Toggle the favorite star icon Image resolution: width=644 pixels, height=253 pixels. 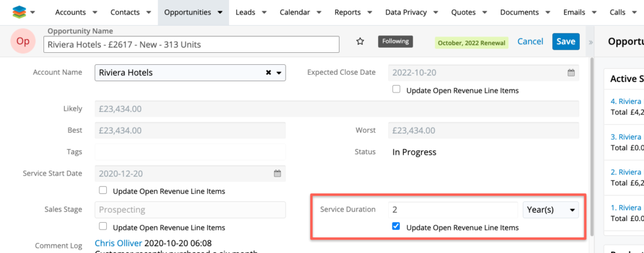[360, 41]
